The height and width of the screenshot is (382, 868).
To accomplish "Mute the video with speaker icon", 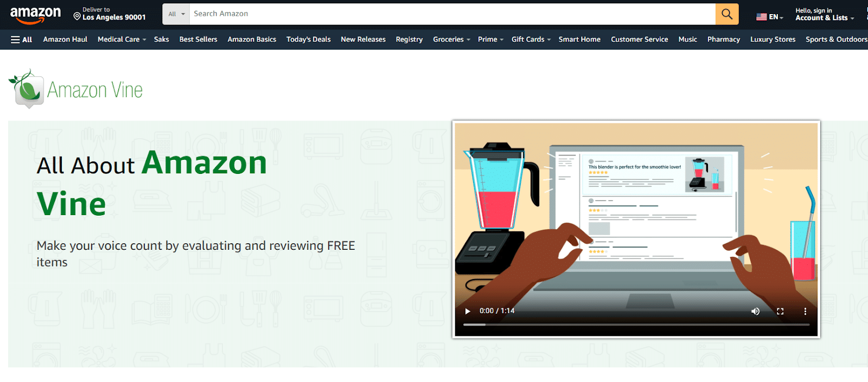I will point(755,311).
